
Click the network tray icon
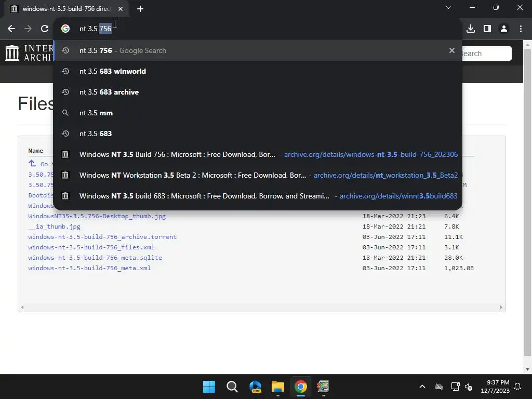point(455,387)
